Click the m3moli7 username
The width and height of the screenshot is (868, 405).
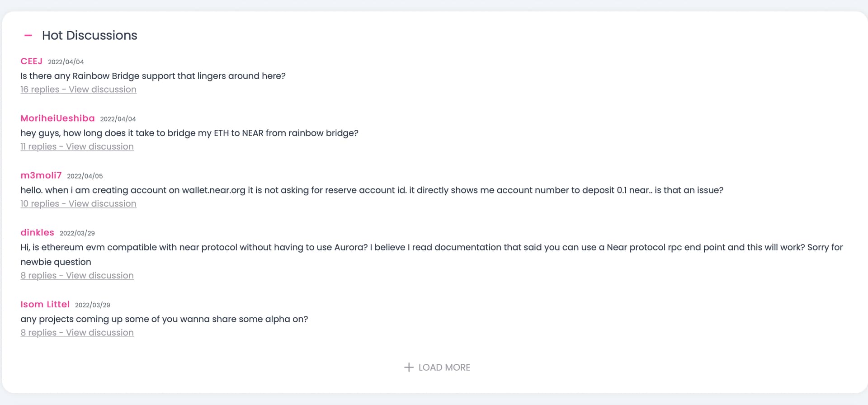click(41, 175)
